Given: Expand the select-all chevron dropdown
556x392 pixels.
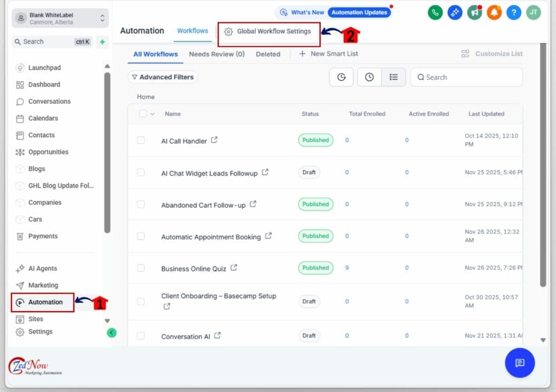Looking at the screenshot, I should click(x=153, y=114).
